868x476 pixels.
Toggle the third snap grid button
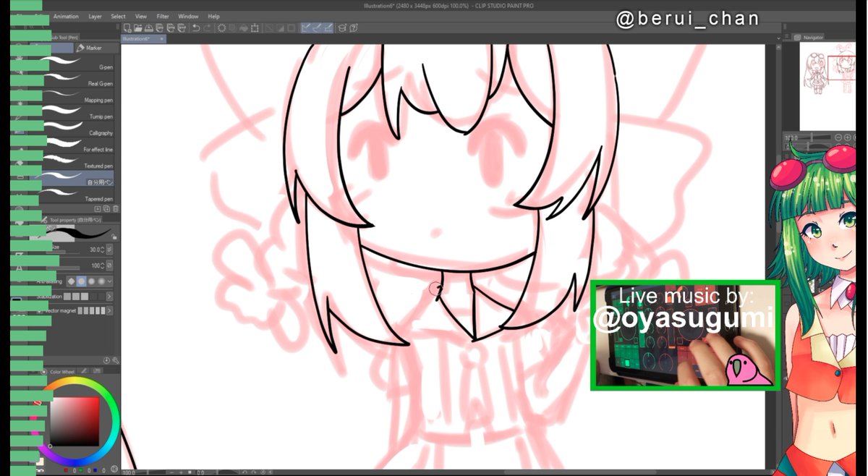(328, 28)
